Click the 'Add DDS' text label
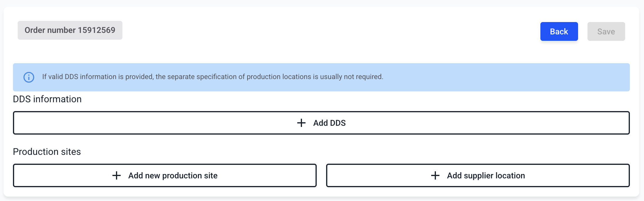Viewport: 644px width, 201px height. (x=329, y=123)
